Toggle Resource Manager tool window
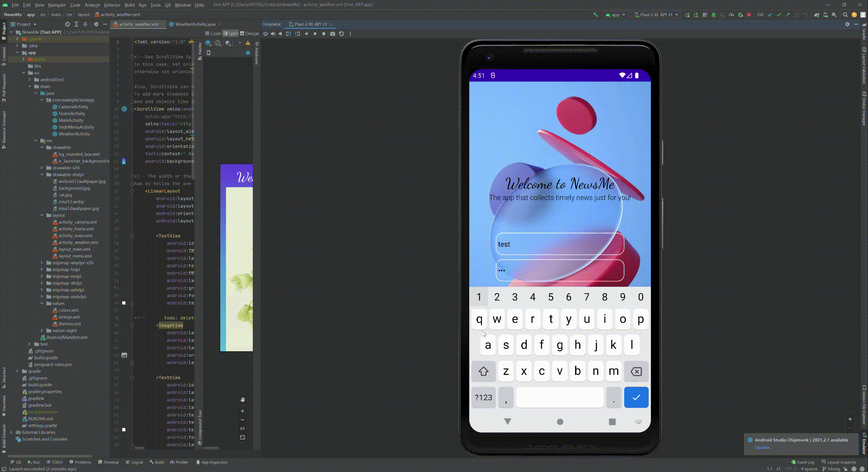 (4, 130)
